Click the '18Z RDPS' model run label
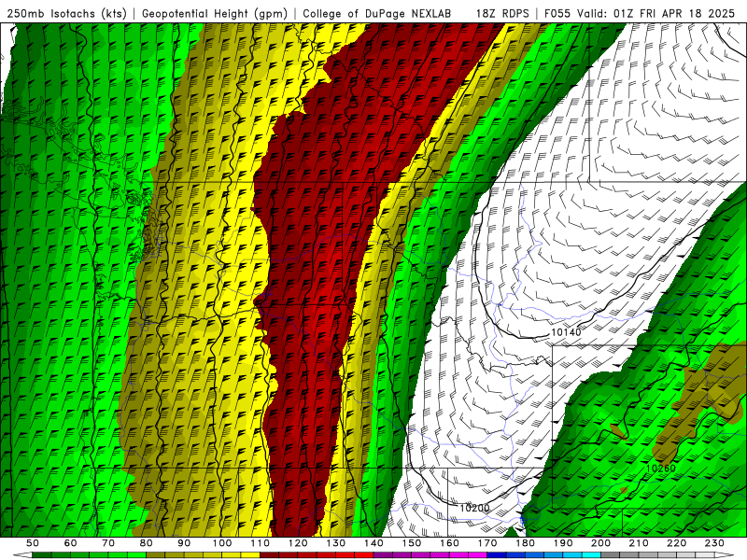Viewport: 747px width, 560px height. [502, 14]
